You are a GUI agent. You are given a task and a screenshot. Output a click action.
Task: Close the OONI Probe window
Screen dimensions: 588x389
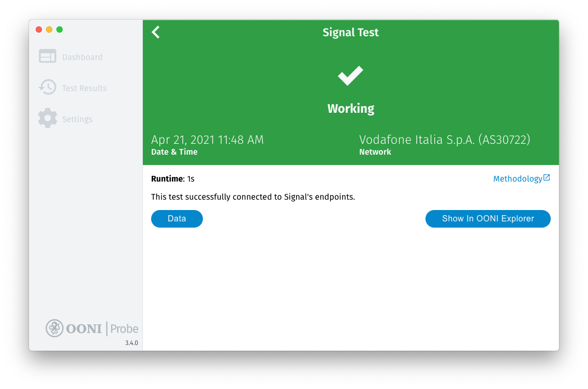[x=39, y=29]
